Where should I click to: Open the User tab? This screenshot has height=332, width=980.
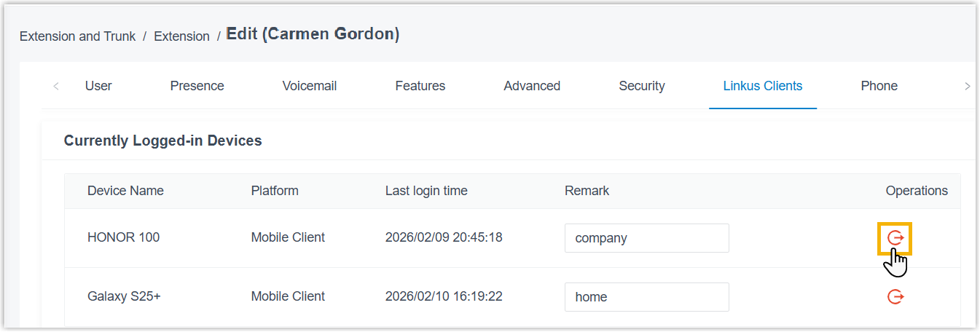98,86
